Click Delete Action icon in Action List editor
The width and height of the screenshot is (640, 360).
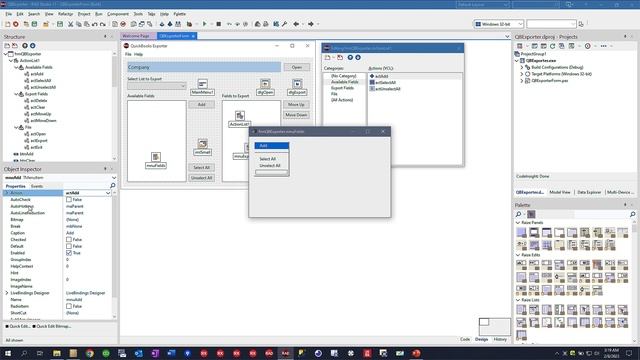coord(340,58)
